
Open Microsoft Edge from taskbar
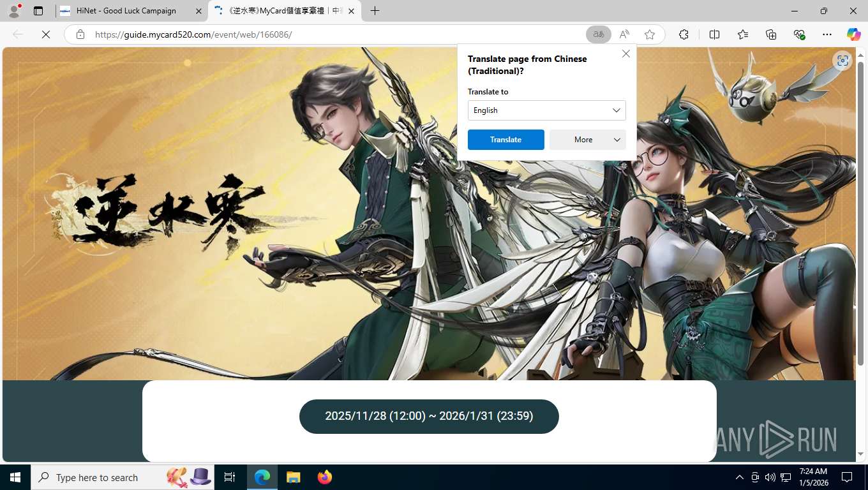coord(262,477)
